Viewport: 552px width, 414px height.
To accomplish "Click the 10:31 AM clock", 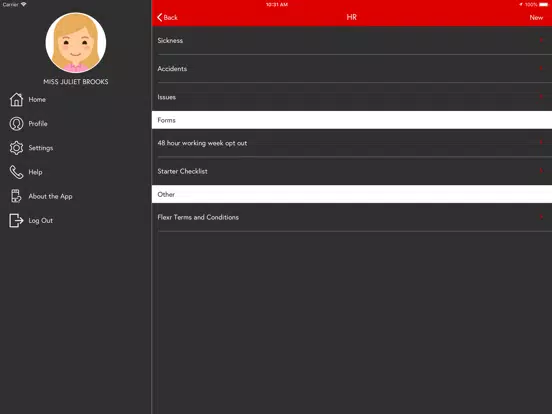I will tap(277, 5).
